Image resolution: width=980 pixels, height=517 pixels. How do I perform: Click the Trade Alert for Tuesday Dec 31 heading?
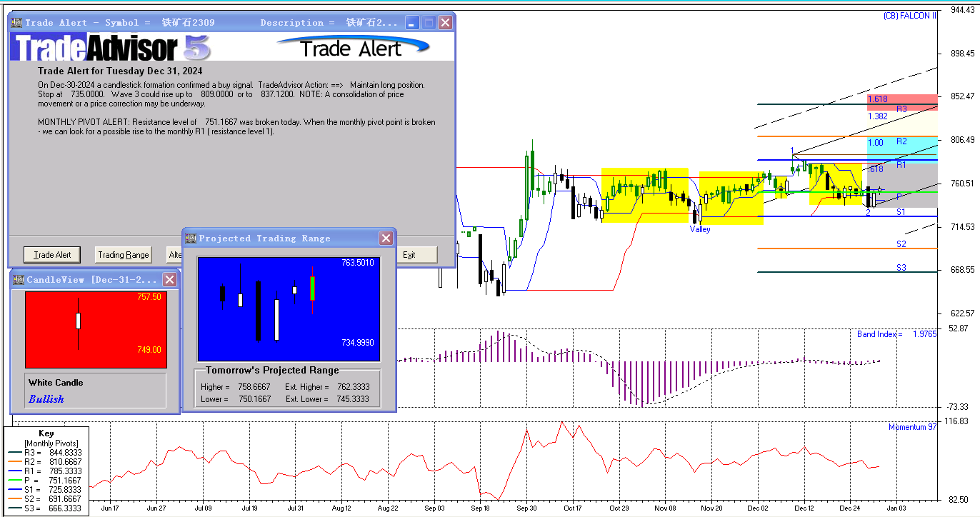point(120,71)
